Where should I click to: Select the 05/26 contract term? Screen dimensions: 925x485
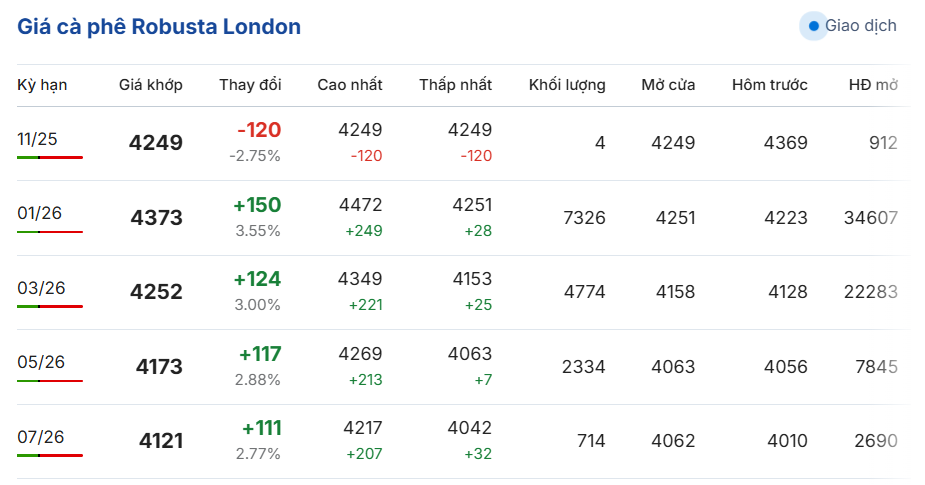pos(41,362)
